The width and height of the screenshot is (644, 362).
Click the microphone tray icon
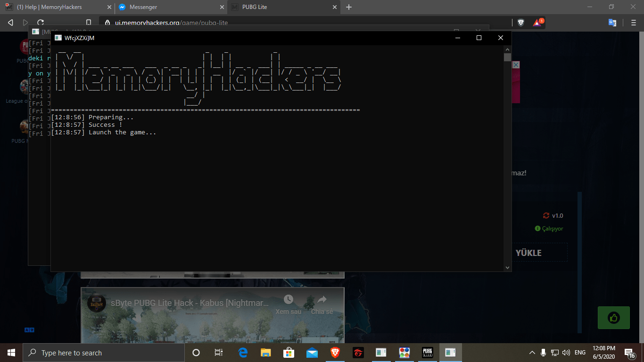[544, 353]
